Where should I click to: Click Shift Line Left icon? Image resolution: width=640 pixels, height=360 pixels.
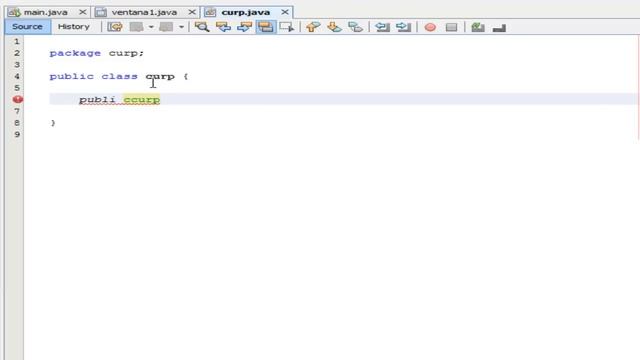pos(382,27)
